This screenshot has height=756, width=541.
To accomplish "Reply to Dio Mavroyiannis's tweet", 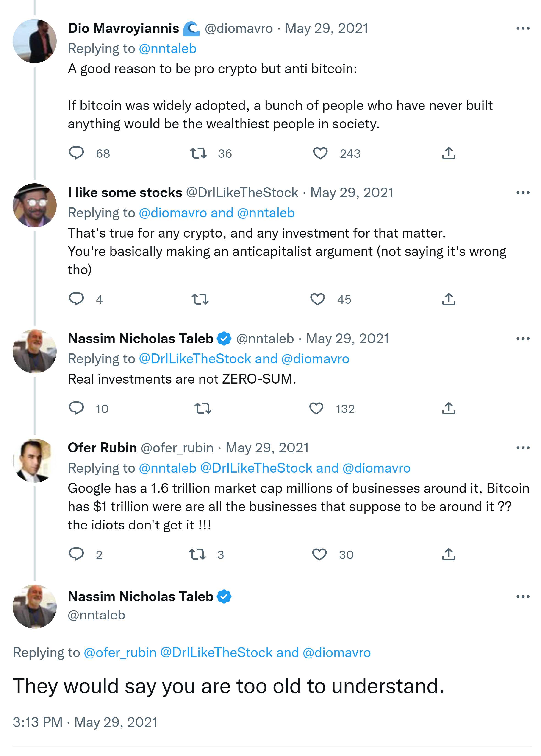I will [76, 153].
